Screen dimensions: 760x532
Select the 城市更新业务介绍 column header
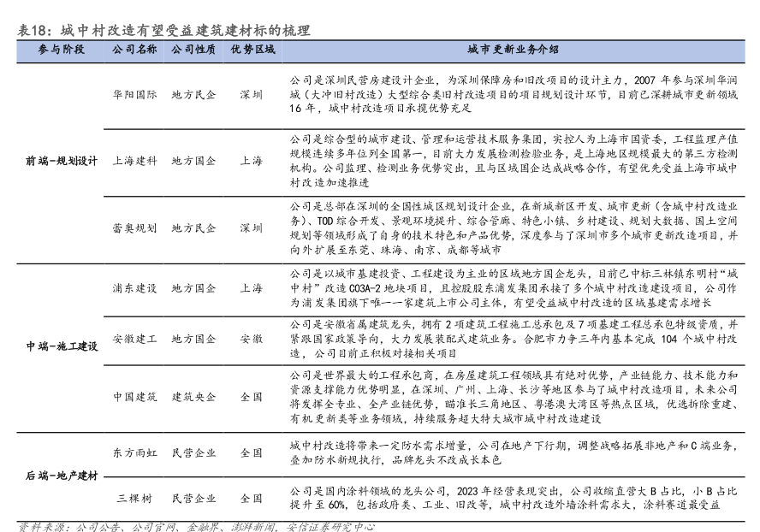pos(514,50)
